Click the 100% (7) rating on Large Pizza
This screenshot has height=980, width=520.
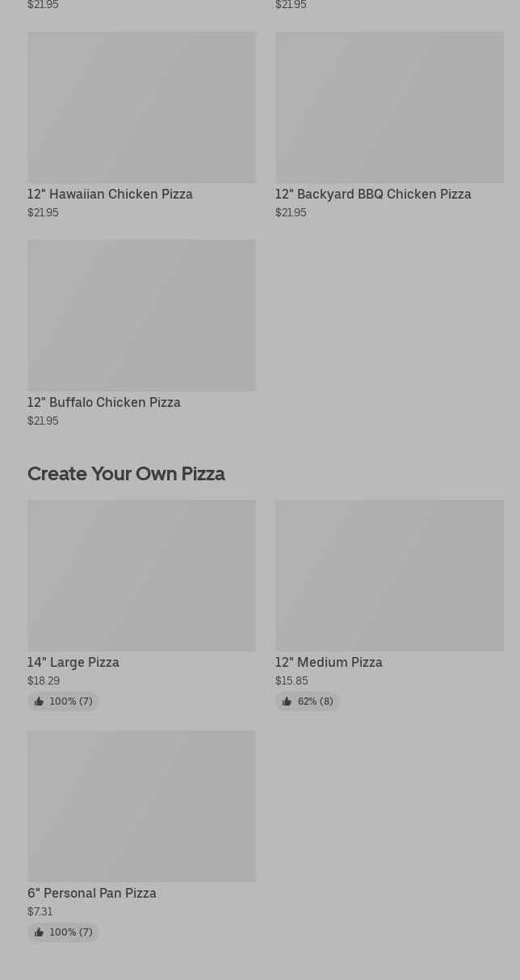pos(63,701)
